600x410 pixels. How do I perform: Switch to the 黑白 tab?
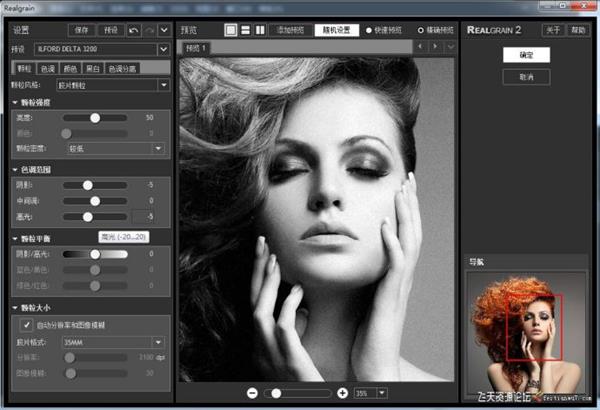(x=93, y=68)
